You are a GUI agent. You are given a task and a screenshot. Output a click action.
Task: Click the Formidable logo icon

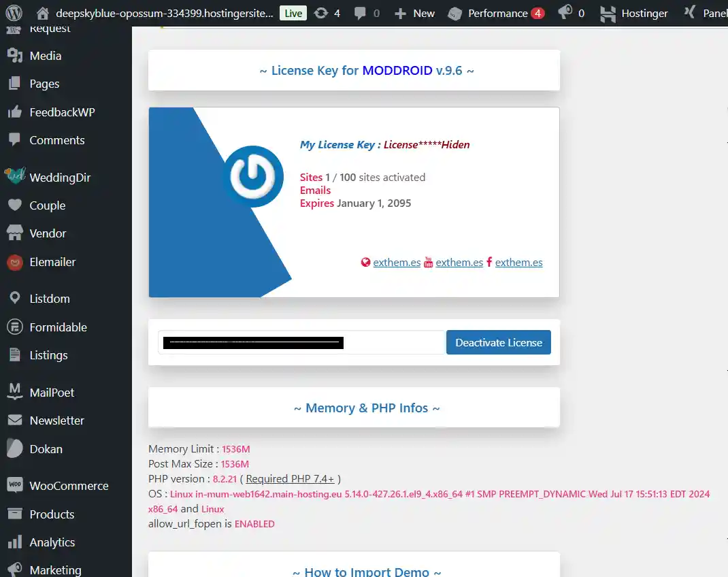coord(15,327)
